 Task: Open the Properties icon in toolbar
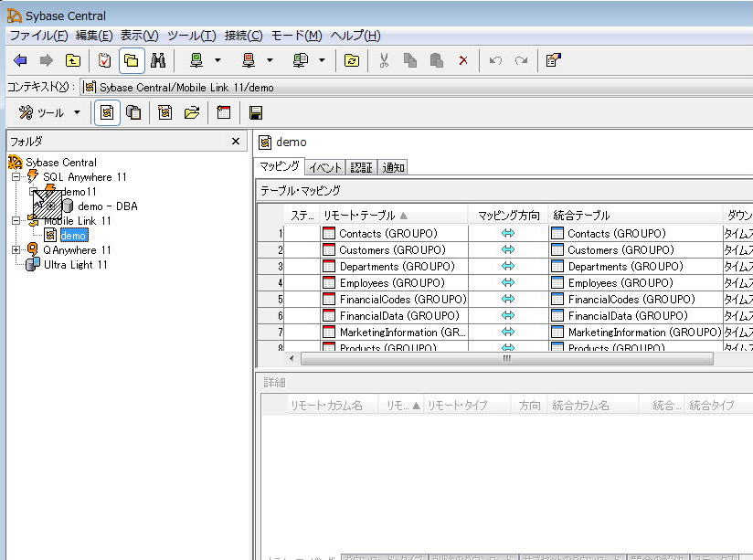tap(553, 60)
